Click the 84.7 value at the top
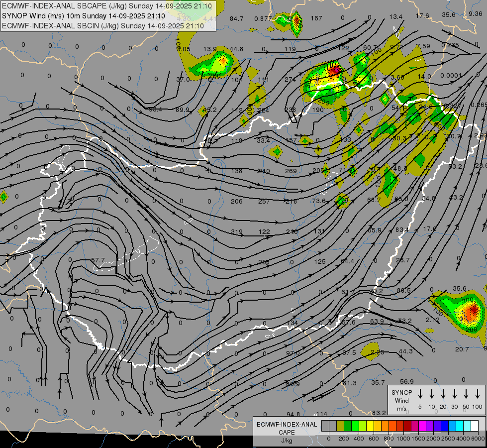The image size is (487, 448). click(x=237, y=18)
